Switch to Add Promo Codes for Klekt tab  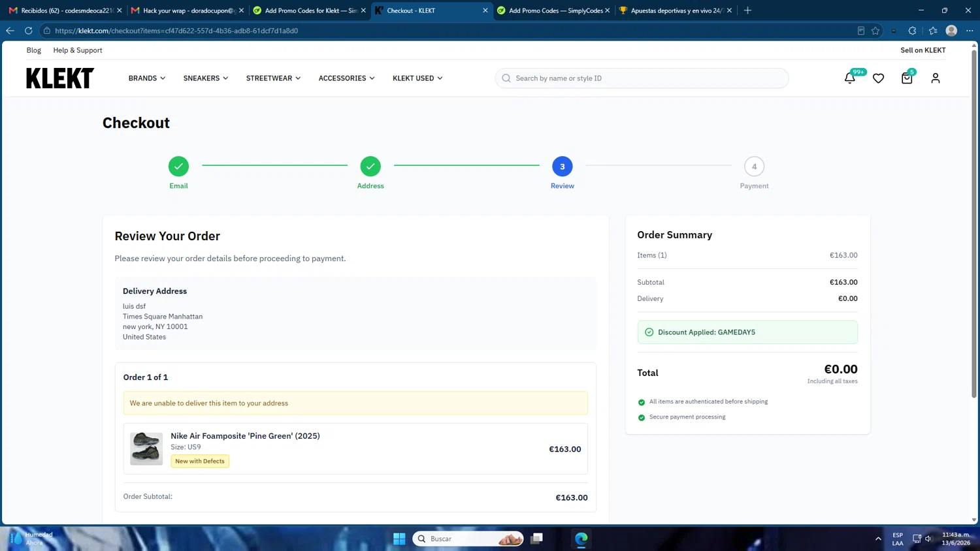pos(309,10)
